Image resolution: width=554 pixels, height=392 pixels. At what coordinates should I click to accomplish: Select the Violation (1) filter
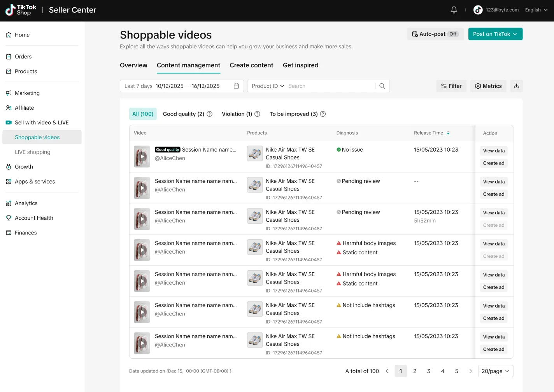pos(237,114)
